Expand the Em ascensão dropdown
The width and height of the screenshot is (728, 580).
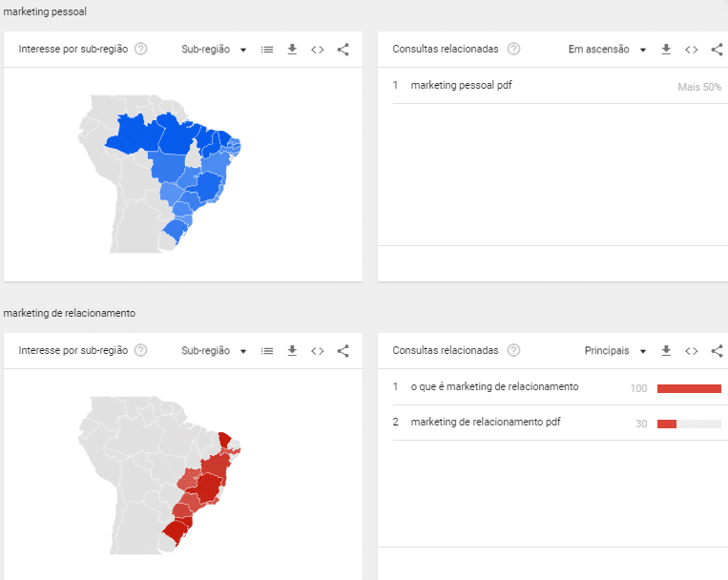coord(607,50)
